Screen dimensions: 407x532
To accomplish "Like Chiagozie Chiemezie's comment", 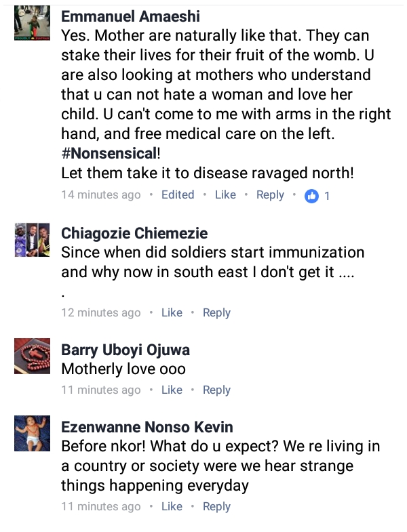I will point(172,312).
